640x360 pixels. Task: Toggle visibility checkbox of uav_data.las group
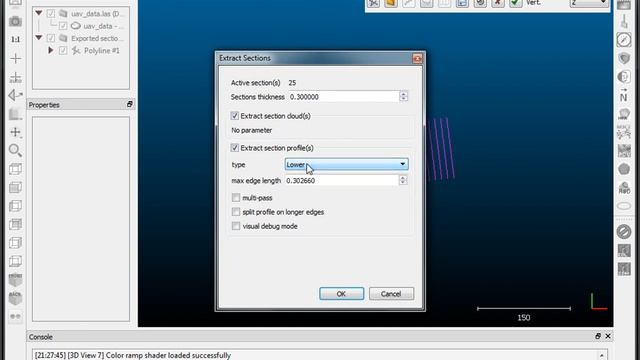coord(51,13)
